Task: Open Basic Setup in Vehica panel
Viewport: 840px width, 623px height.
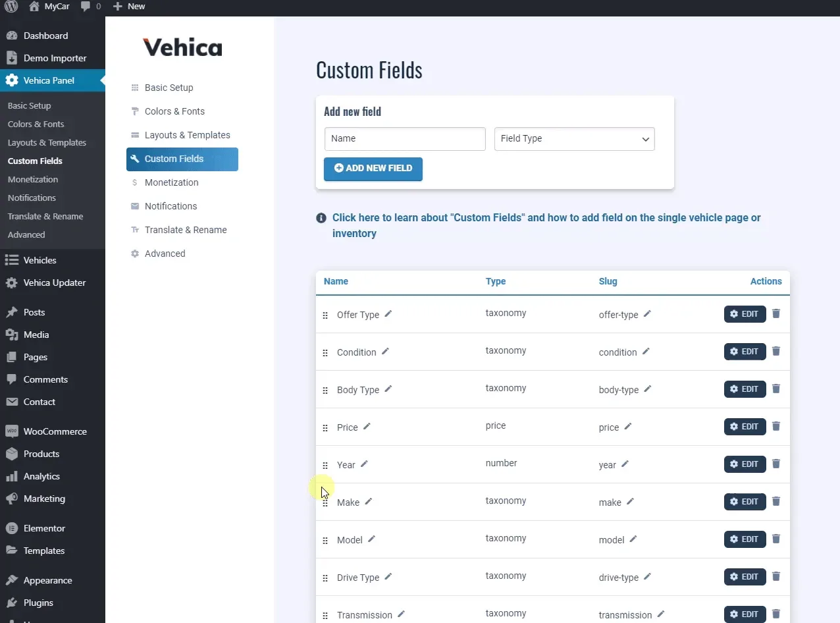Action: (169, 88)
